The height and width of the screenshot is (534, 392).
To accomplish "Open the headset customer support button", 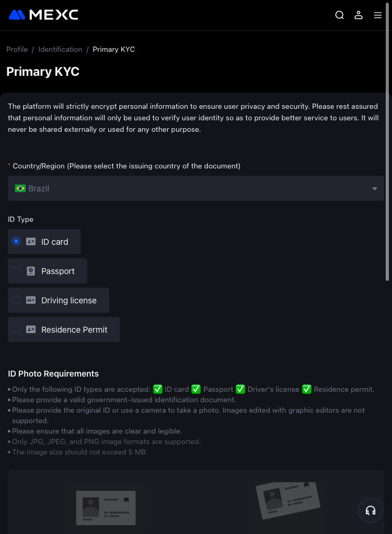I will [371, 510].
